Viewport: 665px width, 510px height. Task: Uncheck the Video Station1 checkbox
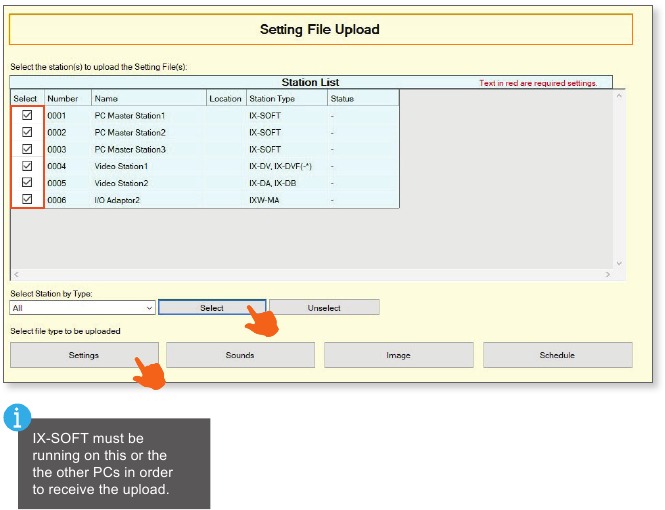point(27,166)
